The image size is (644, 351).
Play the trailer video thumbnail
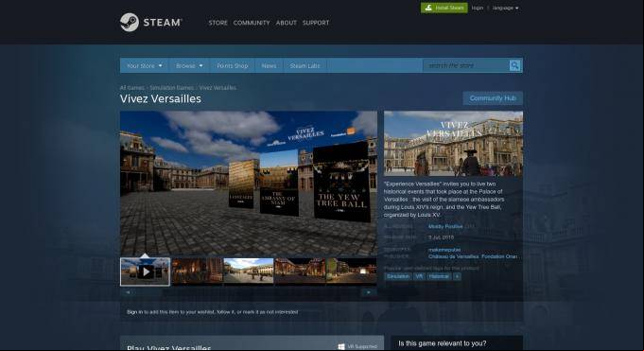(145, 272)
